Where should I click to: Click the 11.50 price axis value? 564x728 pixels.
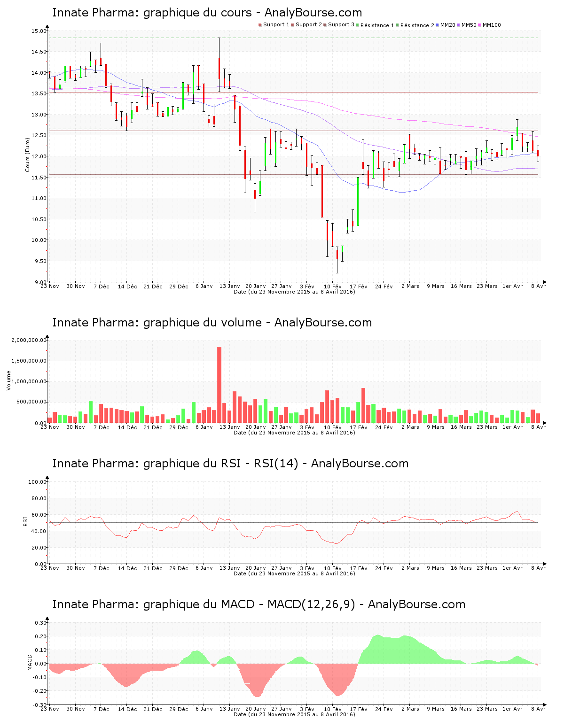click(x=39, y=178)
